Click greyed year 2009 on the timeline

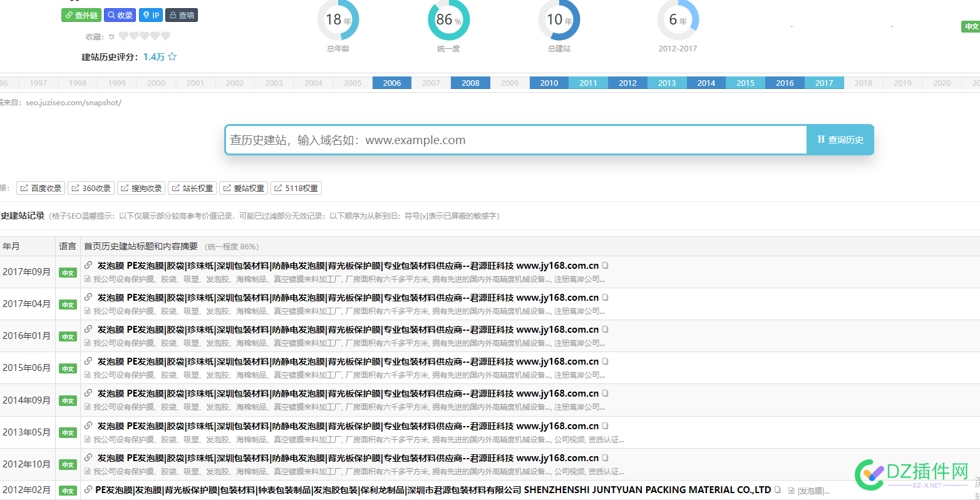point(510,83)
